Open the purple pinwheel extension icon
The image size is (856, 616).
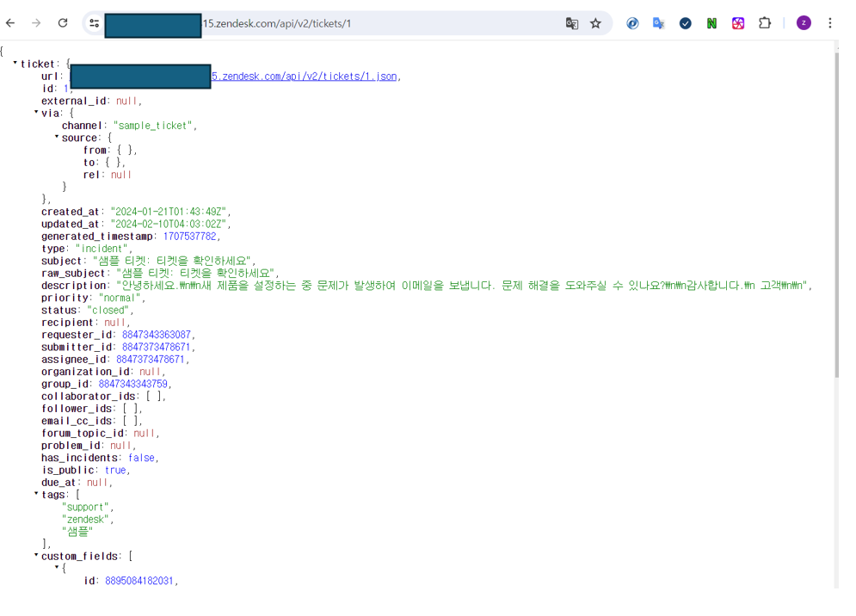pos(738,23)
